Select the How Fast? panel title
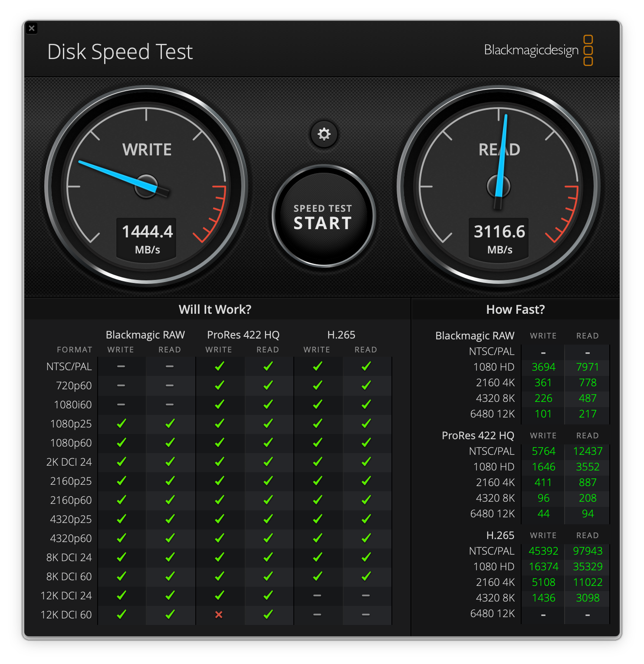Viewport: 644px width, 664px height. [x=516, y=309]
